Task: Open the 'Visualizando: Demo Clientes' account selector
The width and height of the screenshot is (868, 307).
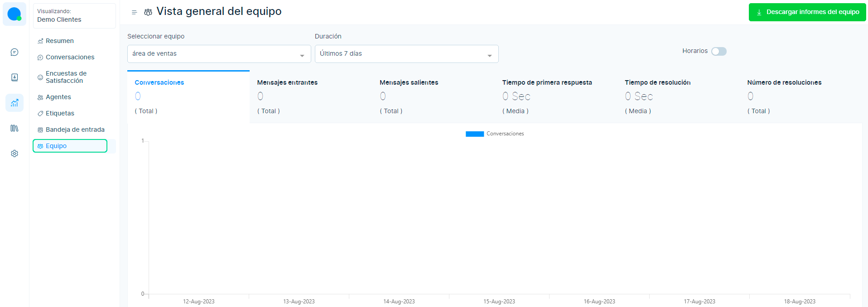Action: (74, 15)
